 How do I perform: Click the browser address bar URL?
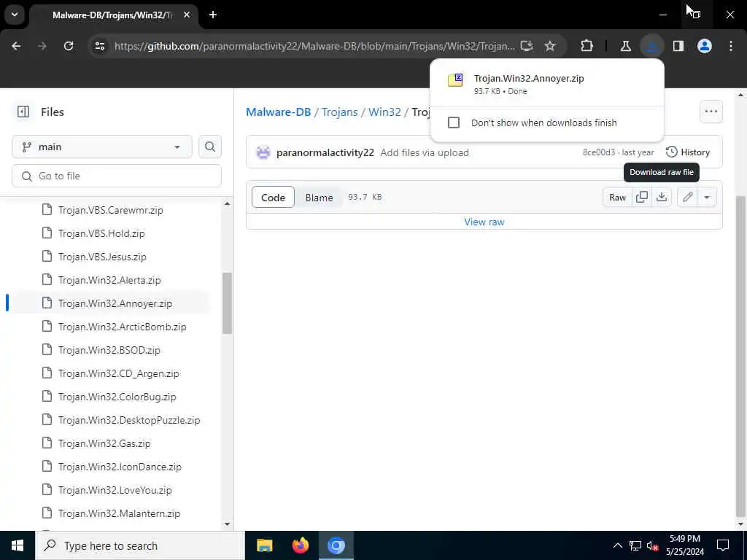tap(314, 46)
